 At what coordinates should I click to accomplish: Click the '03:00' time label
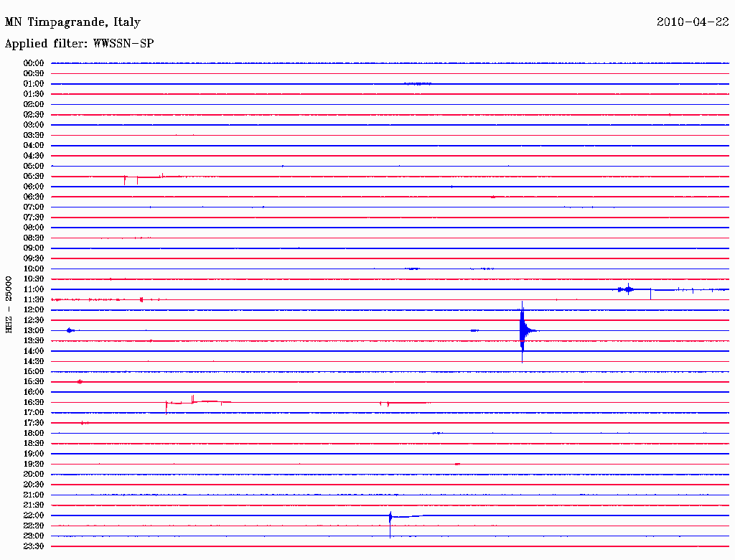click(x=34, y=125)
